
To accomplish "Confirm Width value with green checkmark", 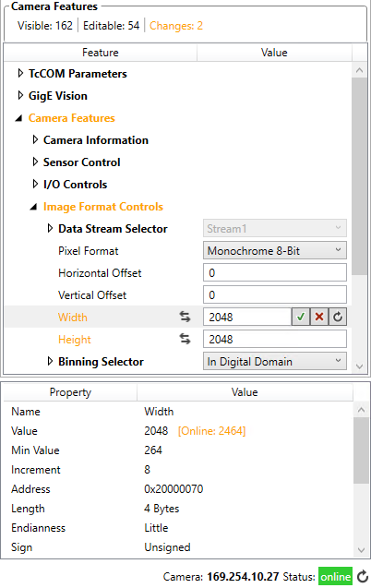I will tap(301, 317).
